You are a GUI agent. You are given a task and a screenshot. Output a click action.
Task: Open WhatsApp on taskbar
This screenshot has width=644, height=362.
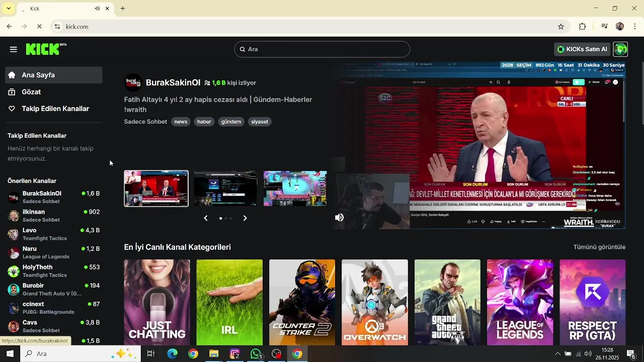256,354
